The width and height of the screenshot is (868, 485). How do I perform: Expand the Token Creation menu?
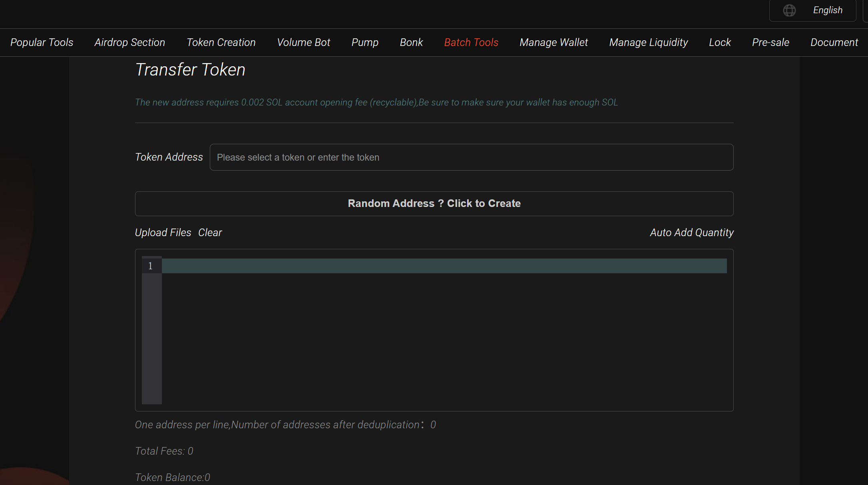[x=221, y=42]
